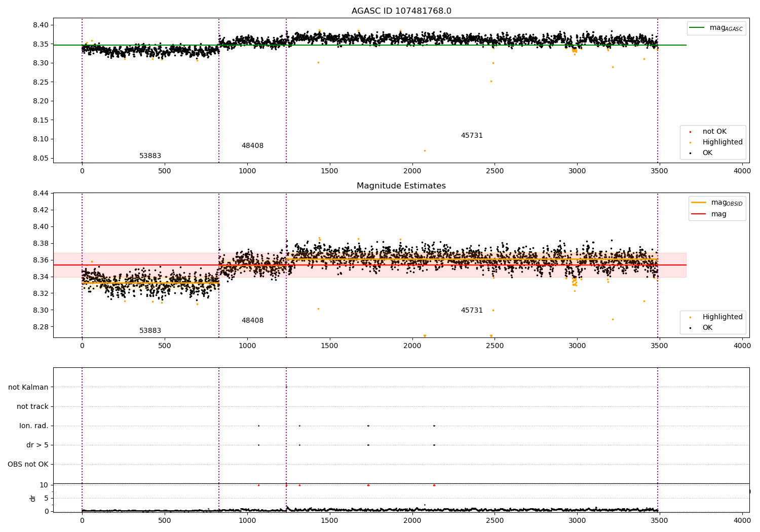Click lowest orange outlier point in top plot
This screenshot has height=532, width=760.
[x=425, y=150]
